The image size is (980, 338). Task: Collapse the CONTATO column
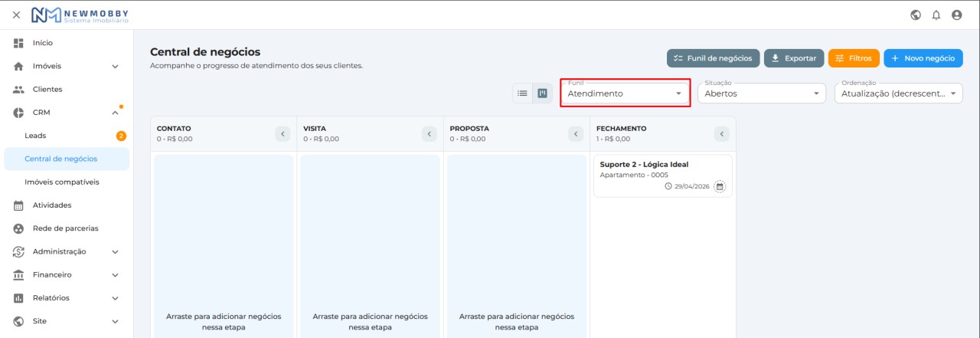pyautogui.click(x=283, y=134)
